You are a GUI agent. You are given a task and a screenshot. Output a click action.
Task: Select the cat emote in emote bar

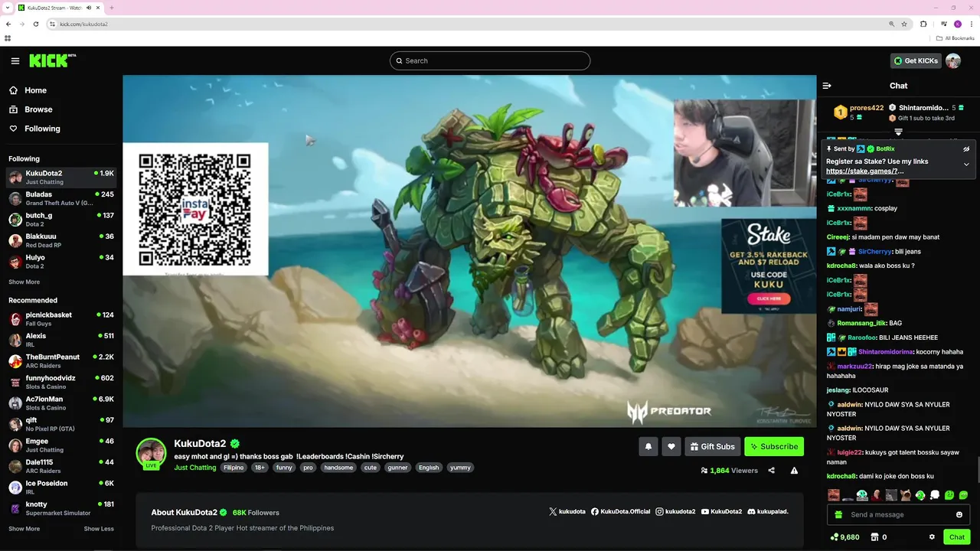(x=906, y=495)
